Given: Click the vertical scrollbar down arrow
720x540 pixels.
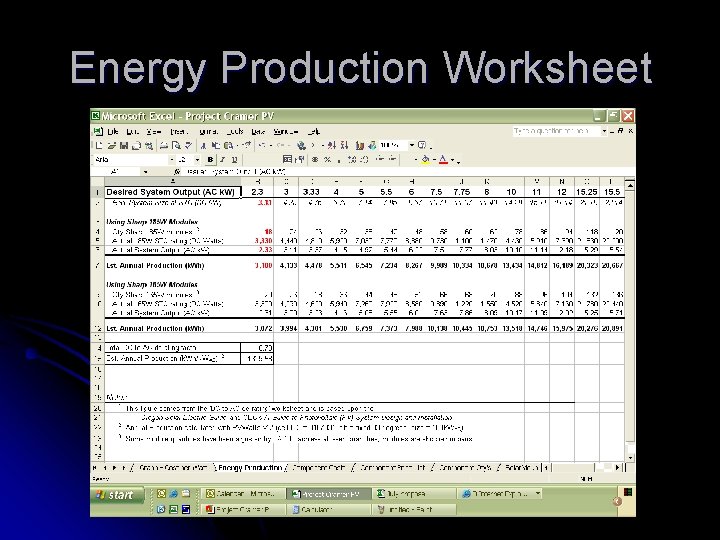Looking at the screenshot, I should tap(630, 457).
